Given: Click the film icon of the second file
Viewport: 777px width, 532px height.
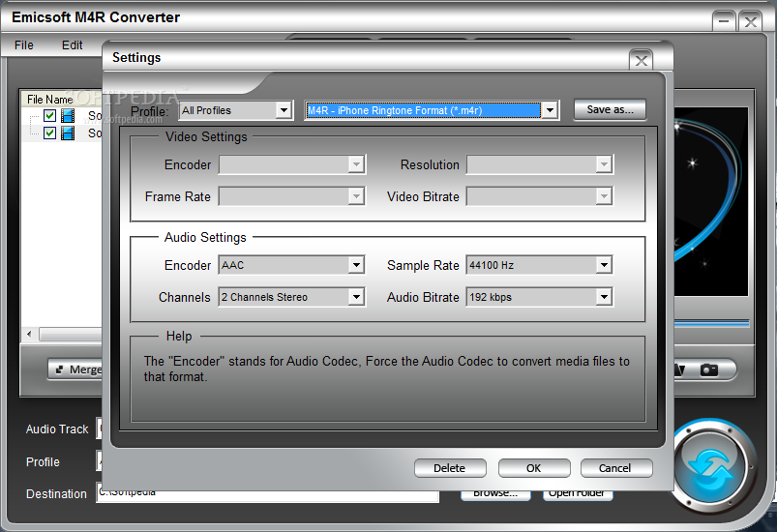Looking at the screenshot, I should [68, 133].
